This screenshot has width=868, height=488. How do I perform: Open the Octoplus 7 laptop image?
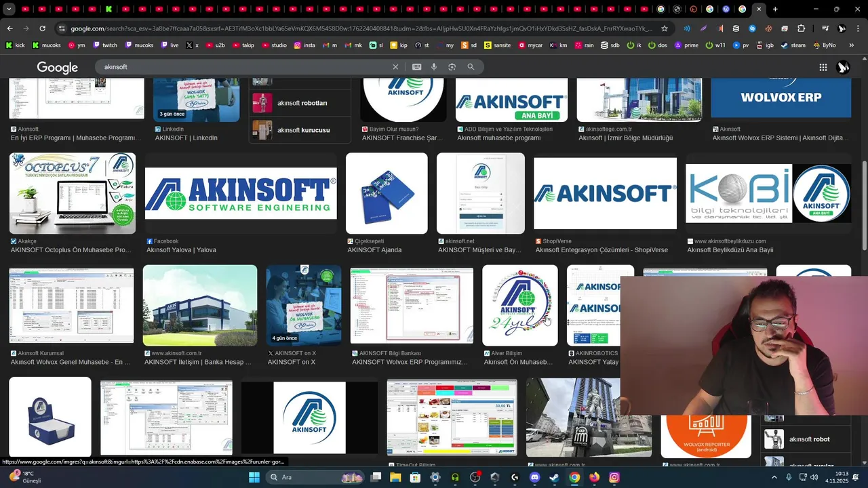(73, 193)
